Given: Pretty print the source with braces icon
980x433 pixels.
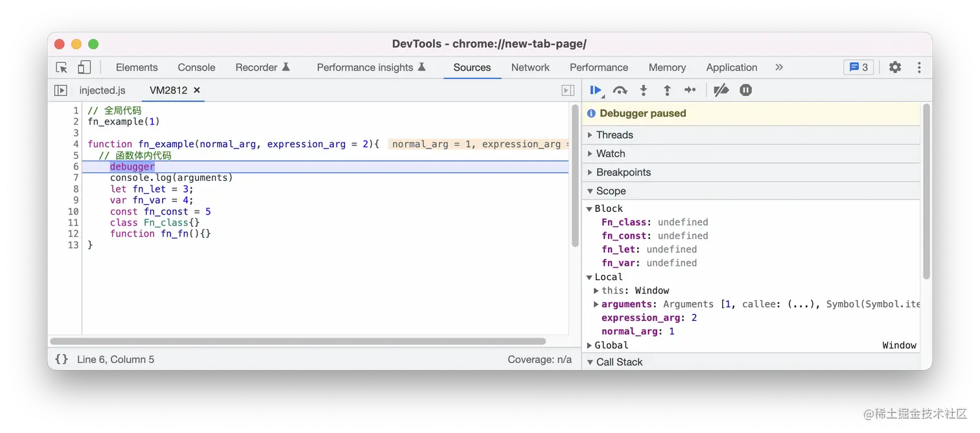Looking at the screenshot, I should click(x=62, y=359).
